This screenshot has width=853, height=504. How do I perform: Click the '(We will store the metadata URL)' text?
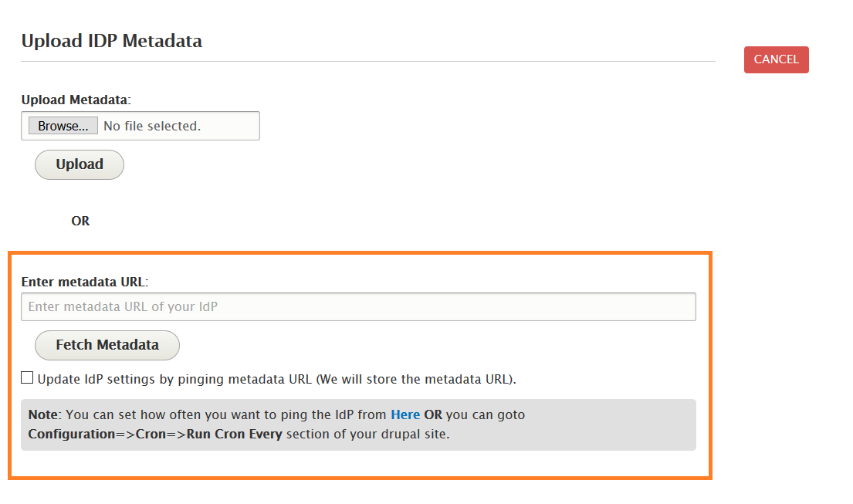coord(416,379)
